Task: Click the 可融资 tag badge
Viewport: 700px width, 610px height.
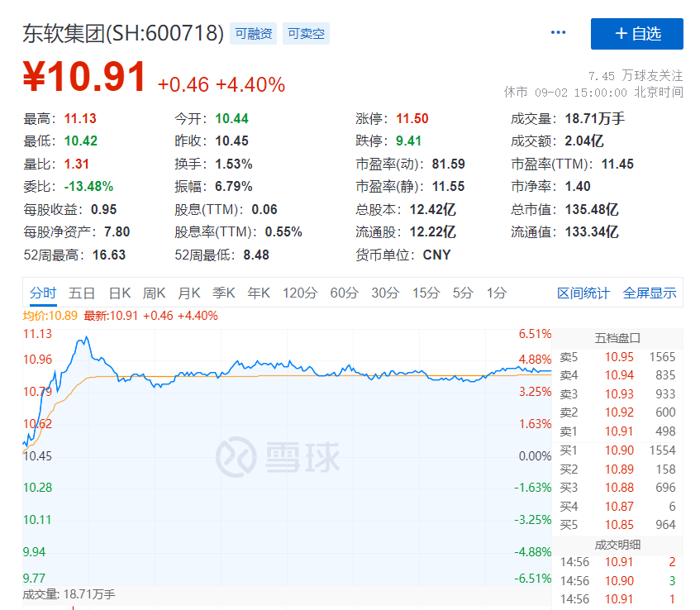Action: click(x=254, y=34)
